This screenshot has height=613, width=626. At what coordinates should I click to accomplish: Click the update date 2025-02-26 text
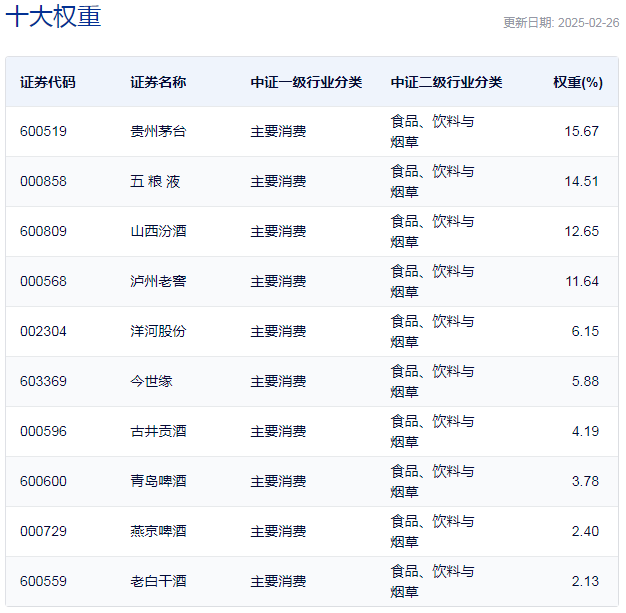560,23
